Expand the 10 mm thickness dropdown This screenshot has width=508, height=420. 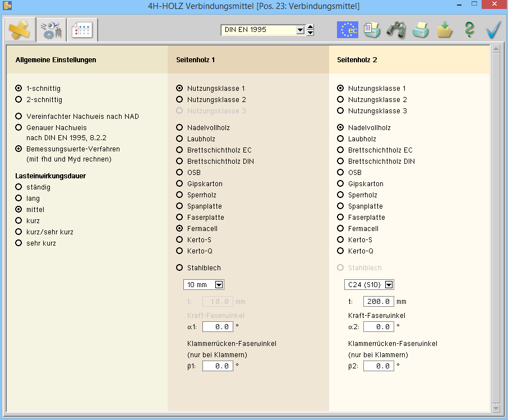click(219, 285)
